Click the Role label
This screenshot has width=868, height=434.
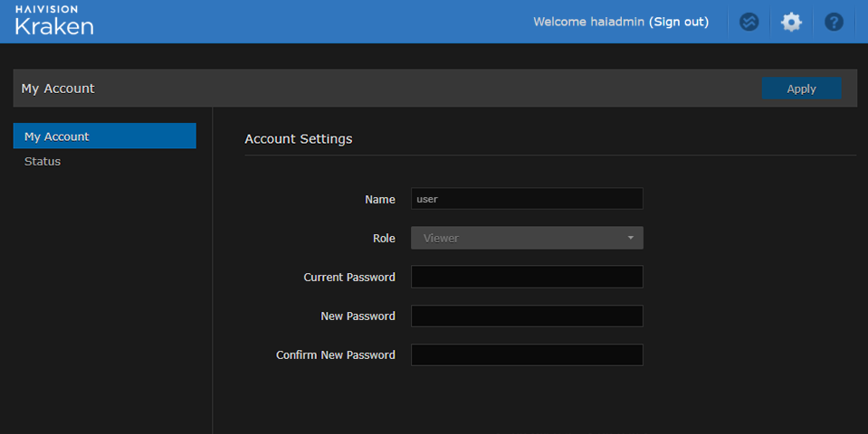click(384, 239)
